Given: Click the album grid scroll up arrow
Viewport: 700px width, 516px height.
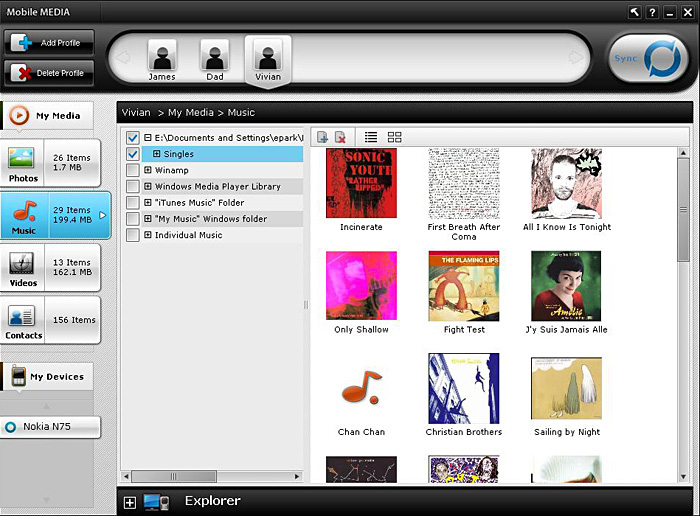Looking at the screenshot, I should [683, 153].
